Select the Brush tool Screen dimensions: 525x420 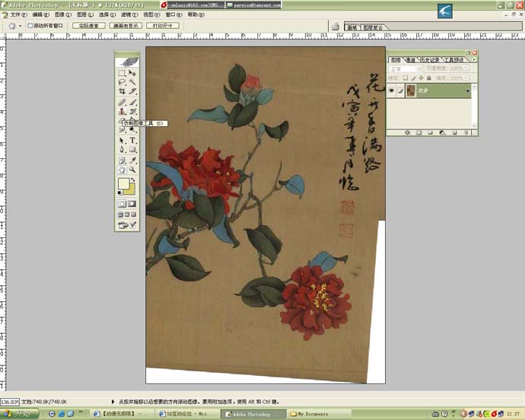click(x=132, y=102)
